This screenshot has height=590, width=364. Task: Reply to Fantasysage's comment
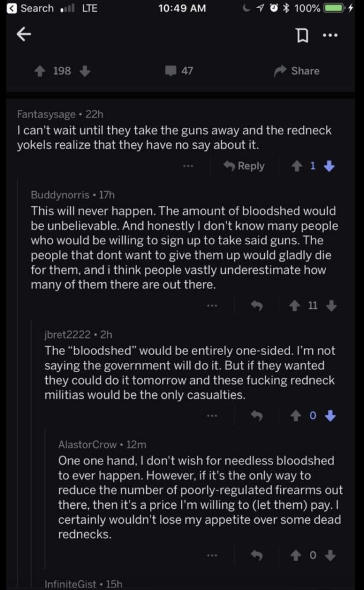pos(244,166)
